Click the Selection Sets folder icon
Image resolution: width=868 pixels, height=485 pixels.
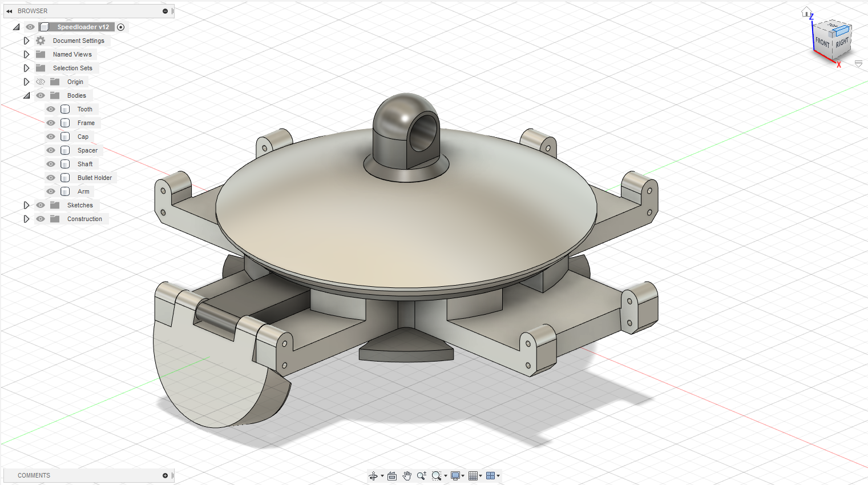(41, 68)
